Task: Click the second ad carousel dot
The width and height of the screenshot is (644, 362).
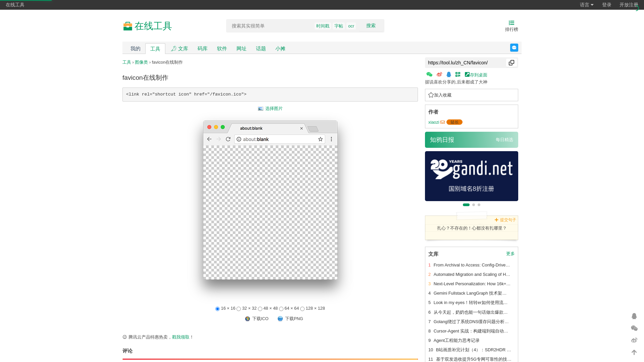Action: coord(474,205)
